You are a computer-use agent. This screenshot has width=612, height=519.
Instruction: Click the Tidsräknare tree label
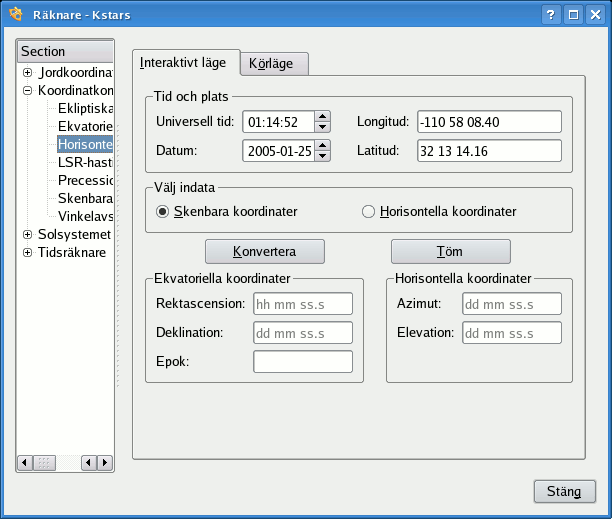click(x=72, y=252)
